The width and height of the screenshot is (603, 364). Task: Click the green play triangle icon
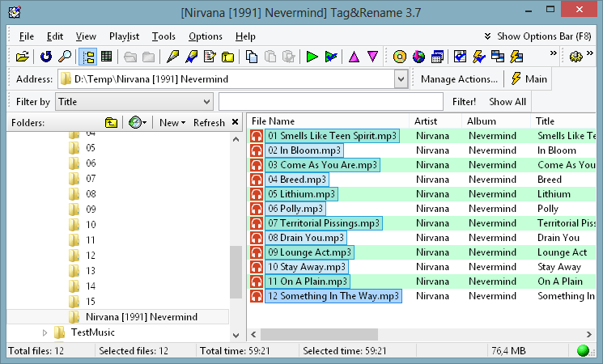click(312, 57)
